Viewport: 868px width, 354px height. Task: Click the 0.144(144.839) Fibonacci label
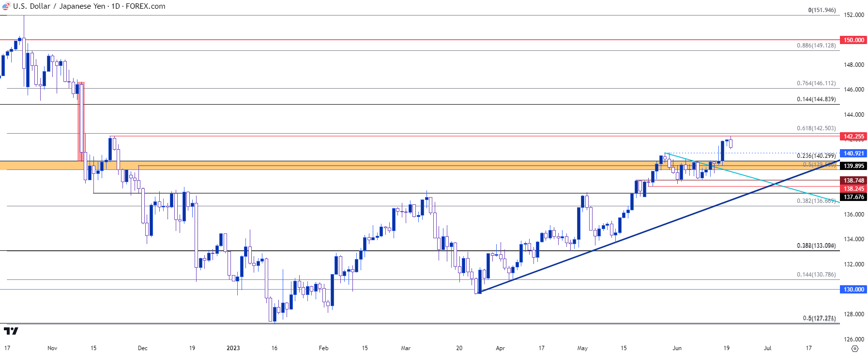(x=816, y=99)
